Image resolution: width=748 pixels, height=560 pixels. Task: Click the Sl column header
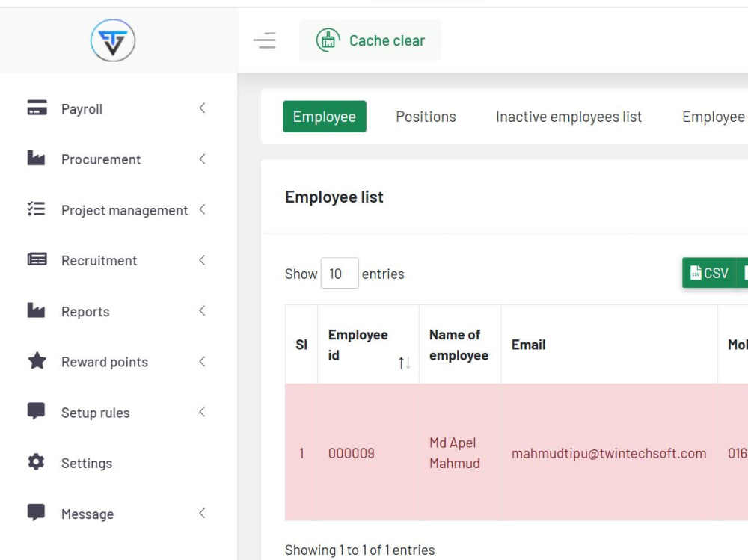click(301, 345)
